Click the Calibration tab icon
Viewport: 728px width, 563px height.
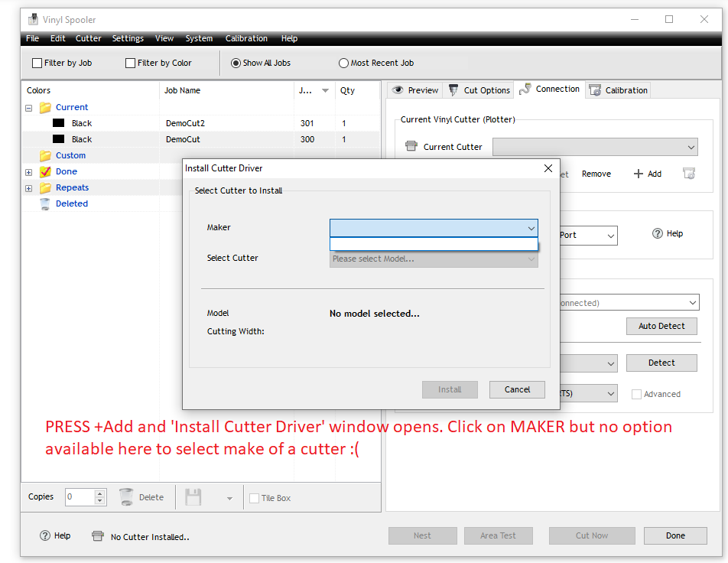(595, 90)
